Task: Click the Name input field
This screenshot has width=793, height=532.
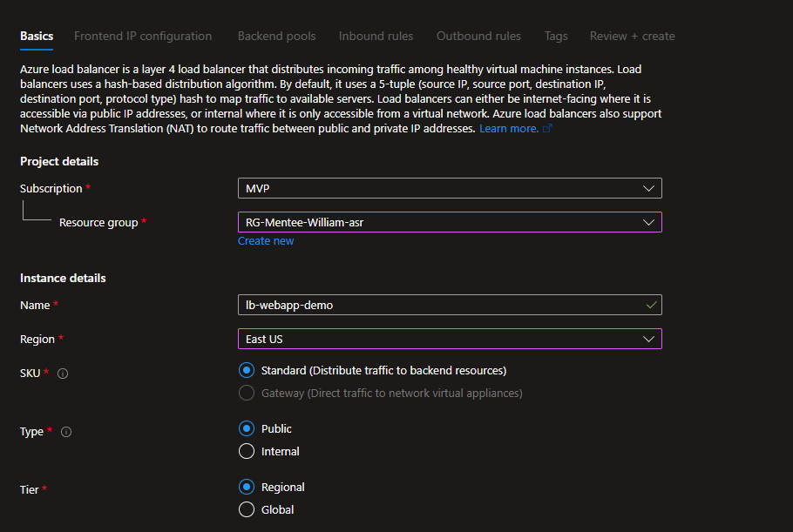Action: pos(440,305)
